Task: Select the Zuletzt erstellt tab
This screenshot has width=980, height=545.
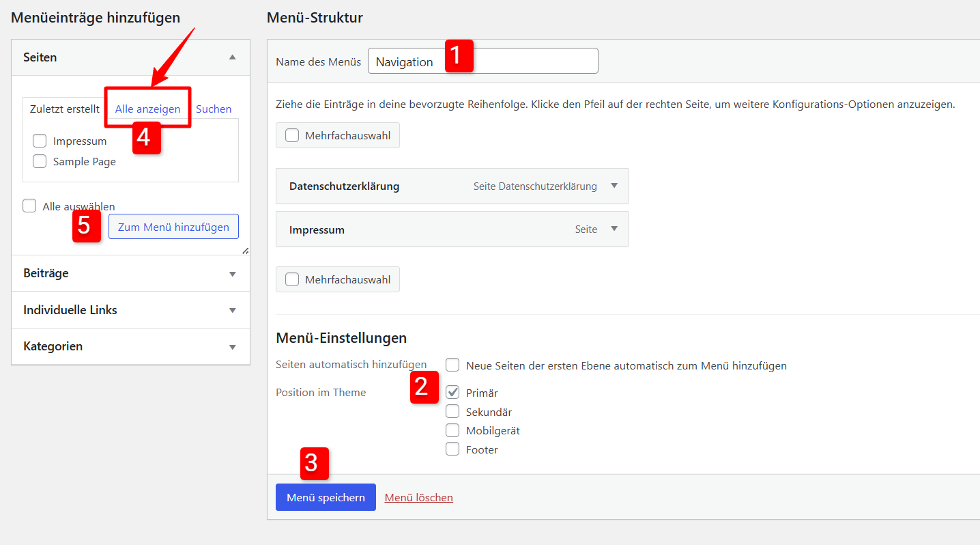Action: coord(65,109)
